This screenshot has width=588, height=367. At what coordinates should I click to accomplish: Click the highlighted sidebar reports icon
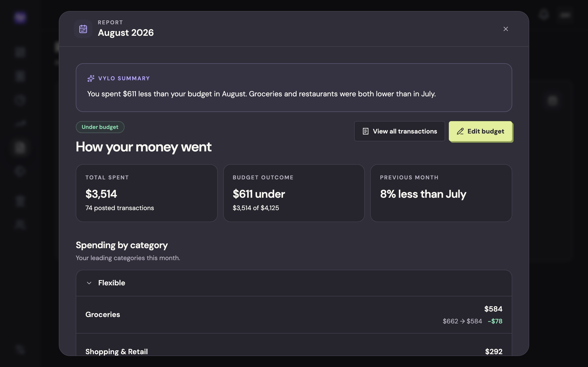(x=20, y=147)
